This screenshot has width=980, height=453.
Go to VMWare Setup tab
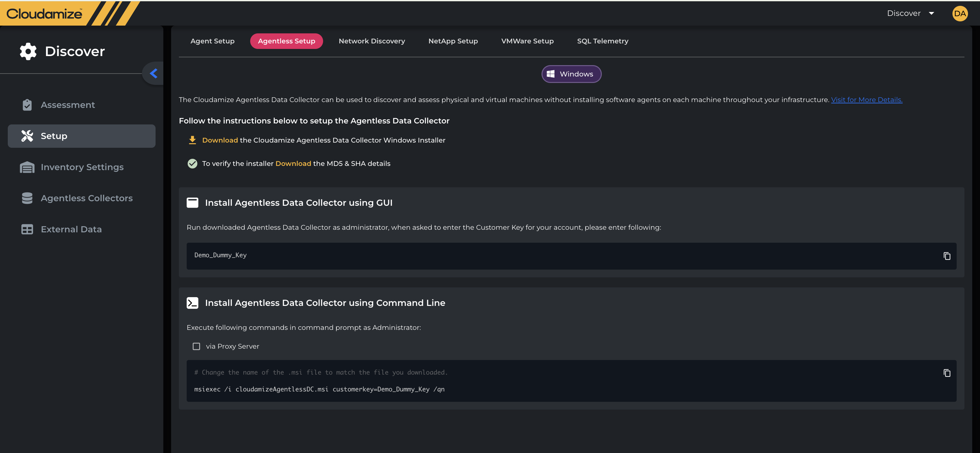point(527,41)
